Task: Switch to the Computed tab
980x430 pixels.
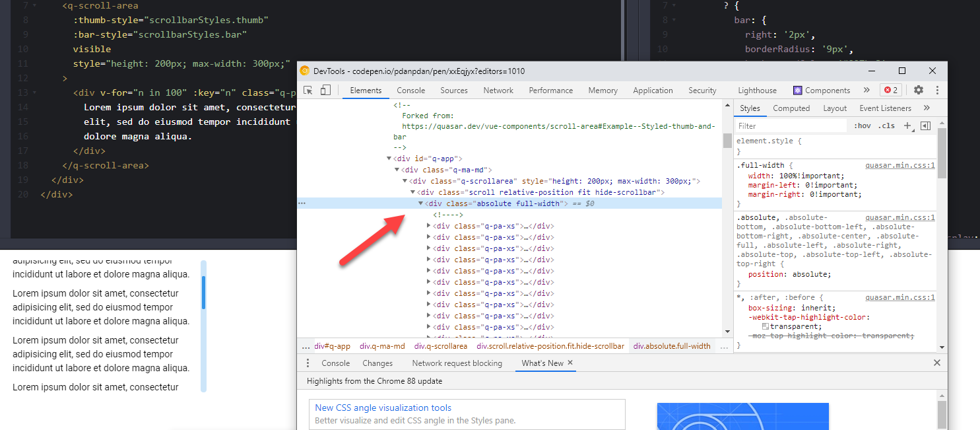Action: pos(791,108)
